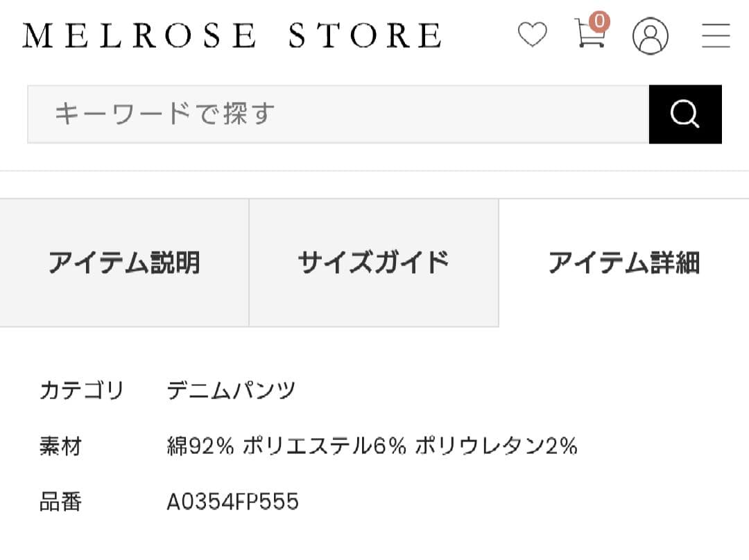Open the サイズガイド tab
The height and width of the screenshot is (560, 749).
374,262
